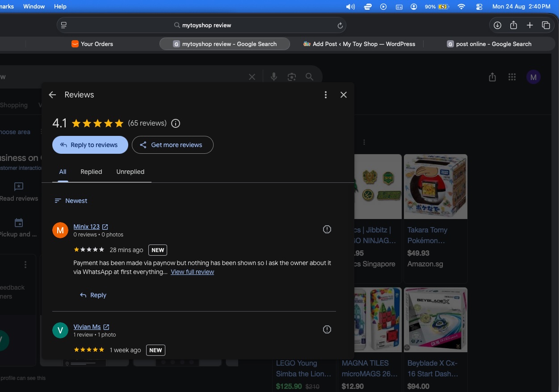Click the Shopping search filter
Screen dimensions: 559x392
[x=14, y=105]
